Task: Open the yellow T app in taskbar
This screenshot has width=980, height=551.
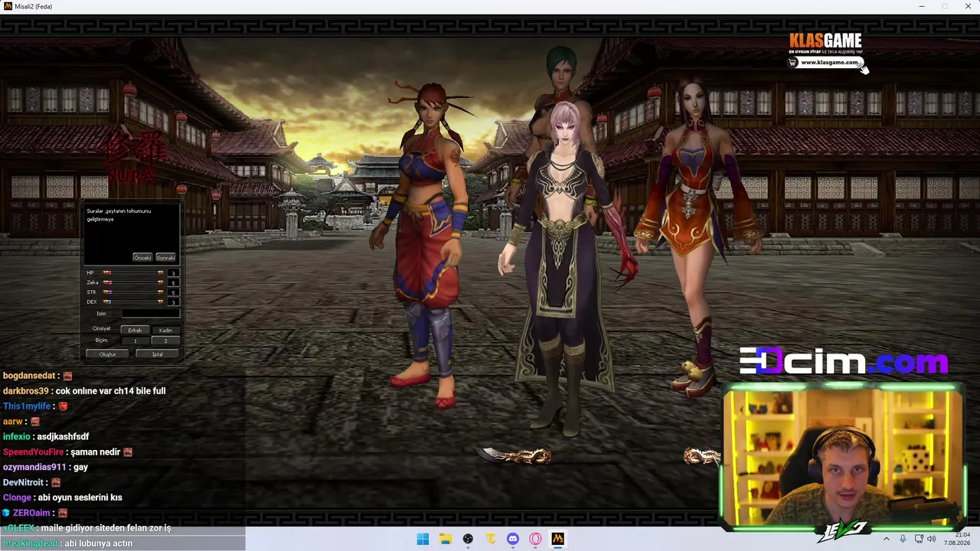Action: [x=490, y=539]
